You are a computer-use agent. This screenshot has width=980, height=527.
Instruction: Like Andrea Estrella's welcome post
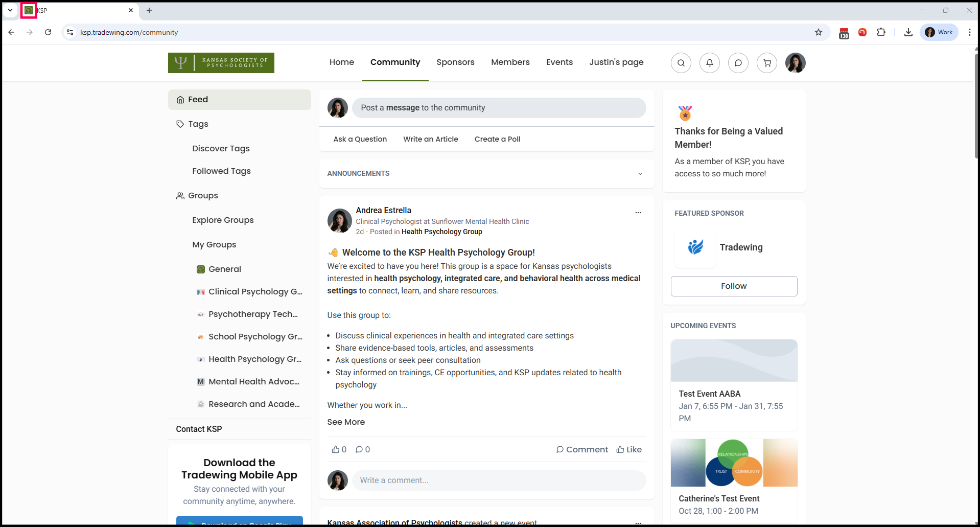pos(629,449)
